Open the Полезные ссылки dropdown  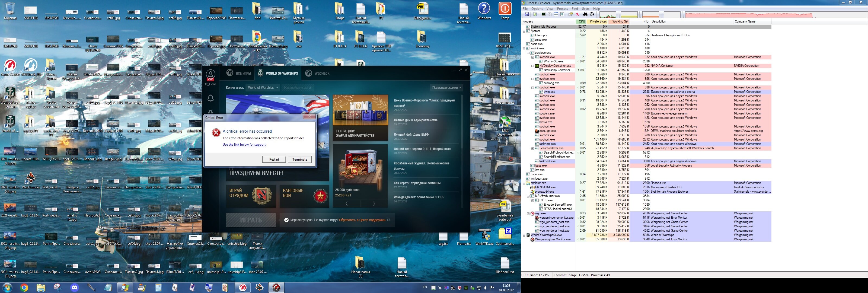(446, 88)
